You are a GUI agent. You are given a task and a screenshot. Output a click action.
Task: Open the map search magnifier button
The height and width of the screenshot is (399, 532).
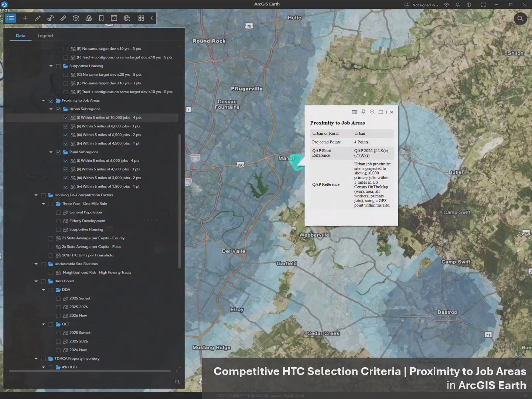[521, 18]
